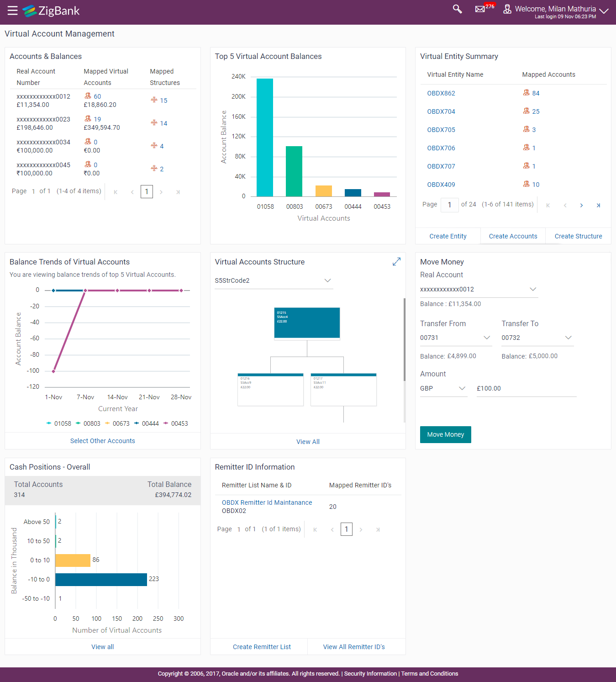The image size is (616, 682).
Task: Click the Amount input field showing £100.00
Action: (x=526, y=388)
